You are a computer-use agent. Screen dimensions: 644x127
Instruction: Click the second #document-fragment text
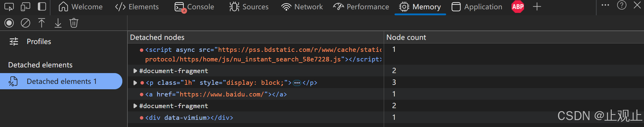point(173,106)
